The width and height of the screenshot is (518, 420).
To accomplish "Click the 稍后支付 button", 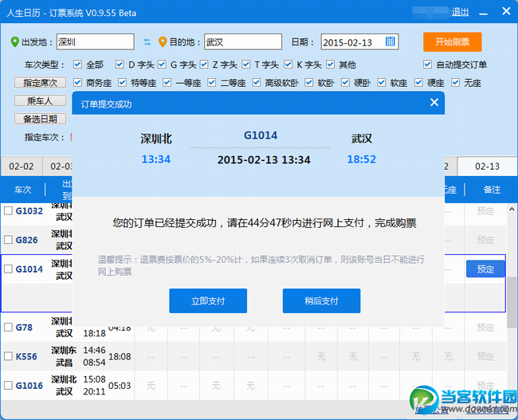I will tap(321, 300).
